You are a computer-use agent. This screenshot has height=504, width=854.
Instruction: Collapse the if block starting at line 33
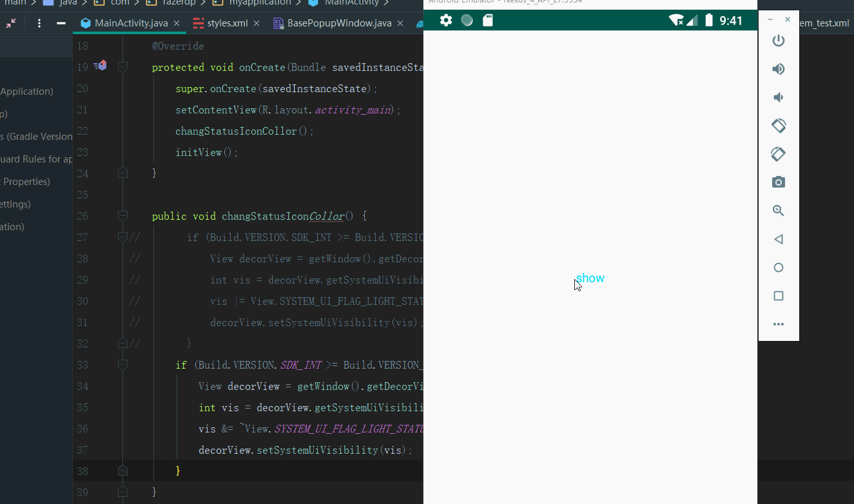pos(122,364)
